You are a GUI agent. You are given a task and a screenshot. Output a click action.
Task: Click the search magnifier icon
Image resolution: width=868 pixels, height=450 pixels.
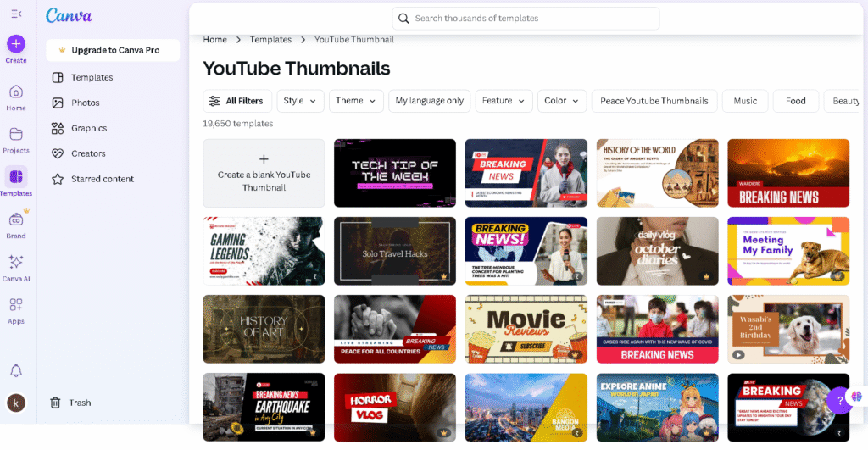click(x=403, y=19)
